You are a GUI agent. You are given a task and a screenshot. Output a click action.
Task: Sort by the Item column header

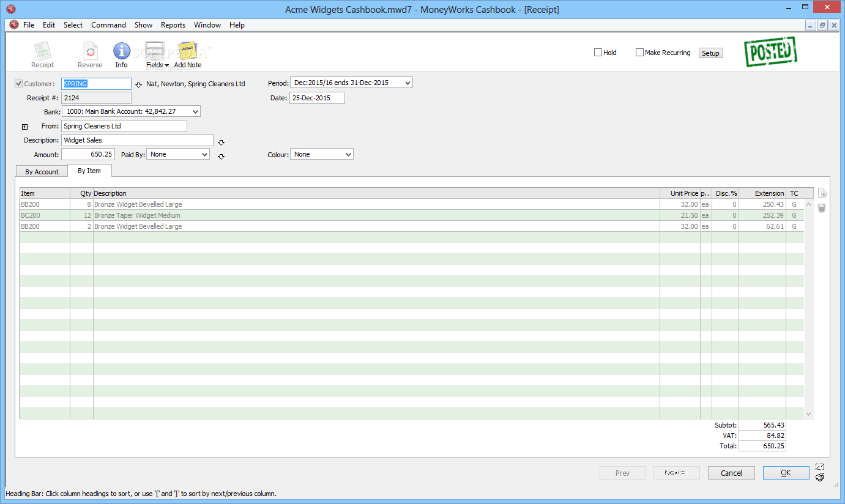pyautogui.click(x=45, y=193)
